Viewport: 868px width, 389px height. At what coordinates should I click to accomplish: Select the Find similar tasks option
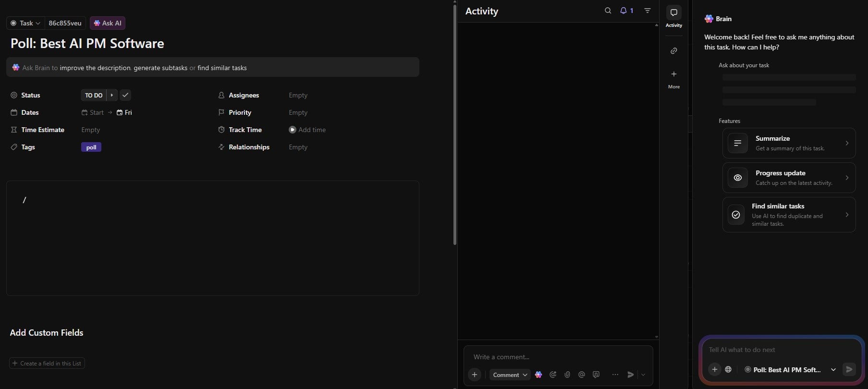point(789,215)
